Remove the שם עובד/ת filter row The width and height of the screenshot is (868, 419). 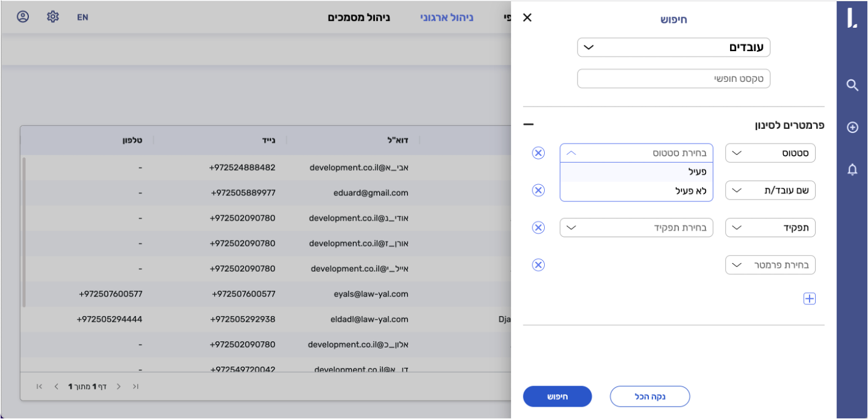[538, 190]
